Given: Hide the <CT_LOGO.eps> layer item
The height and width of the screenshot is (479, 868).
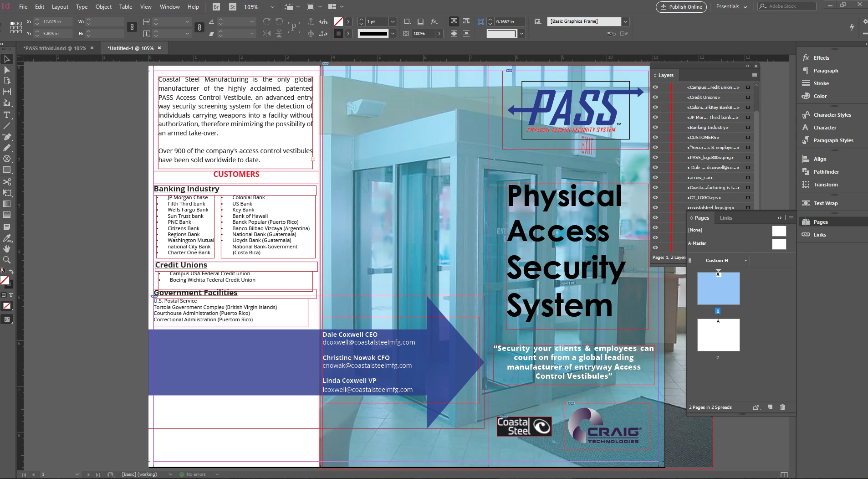Looking at the screenshot, I should pyautogui.click(x=655, y=197).
